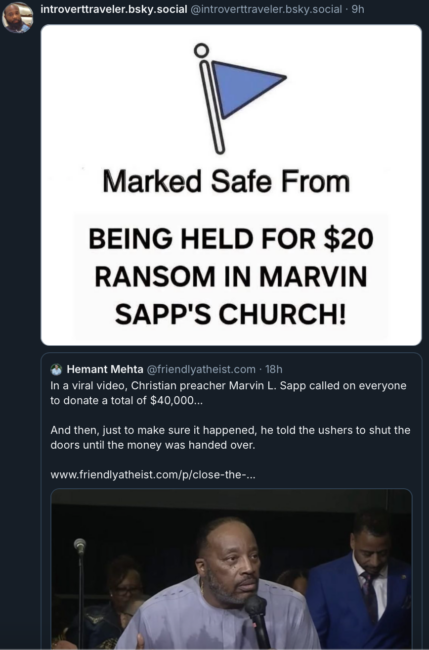Screen dimensions: 429x650
Task: Open Hemant Mehta's small avatar icon
Action: coord(56,369)
